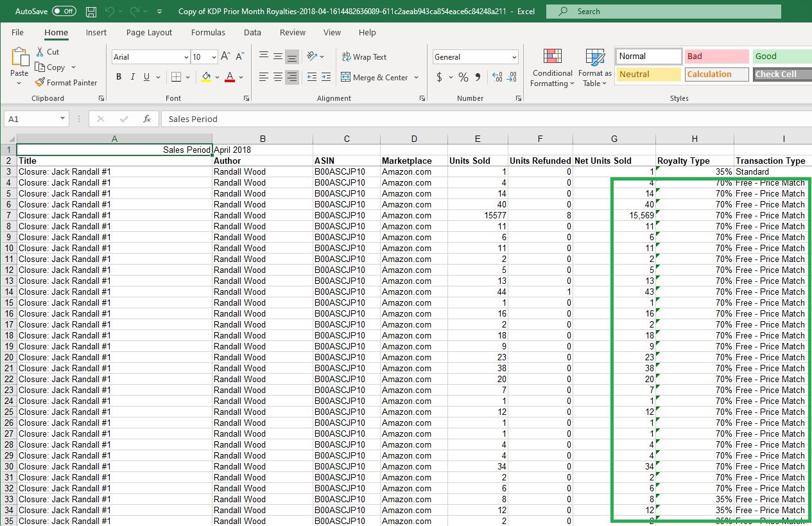Click the Copy button
812x526 pixels.
[x=50, y=67]
